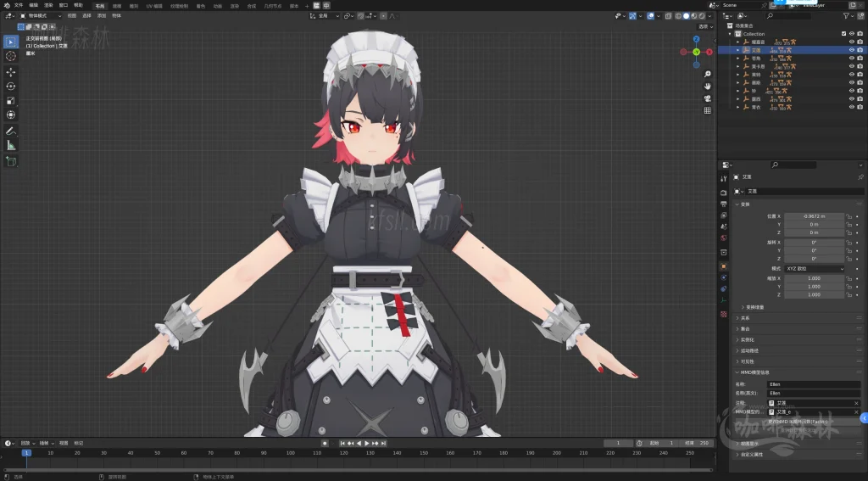
Task: Toggle lock on Location X
Action: point(849,216)
